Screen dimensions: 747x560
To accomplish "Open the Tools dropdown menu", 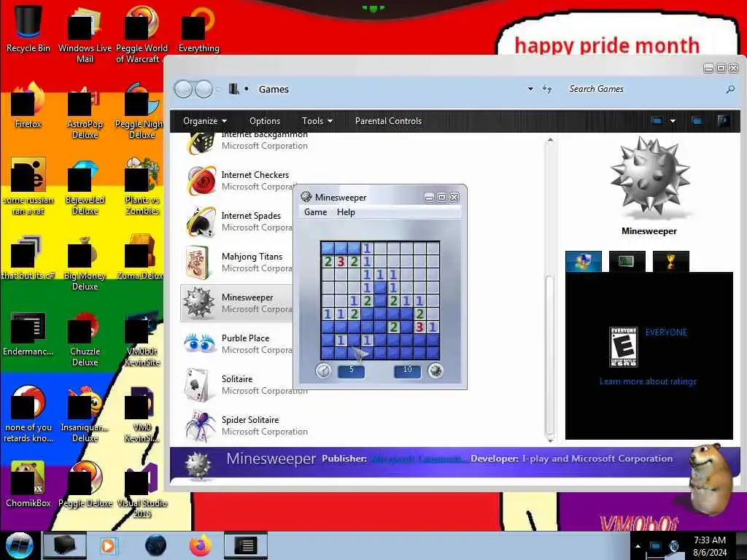I will click(x=317, y=121).
